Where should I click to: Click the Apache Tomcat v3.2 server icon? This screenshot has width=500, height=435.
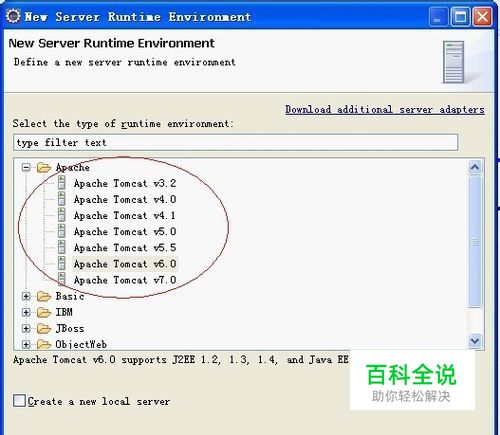62,183
